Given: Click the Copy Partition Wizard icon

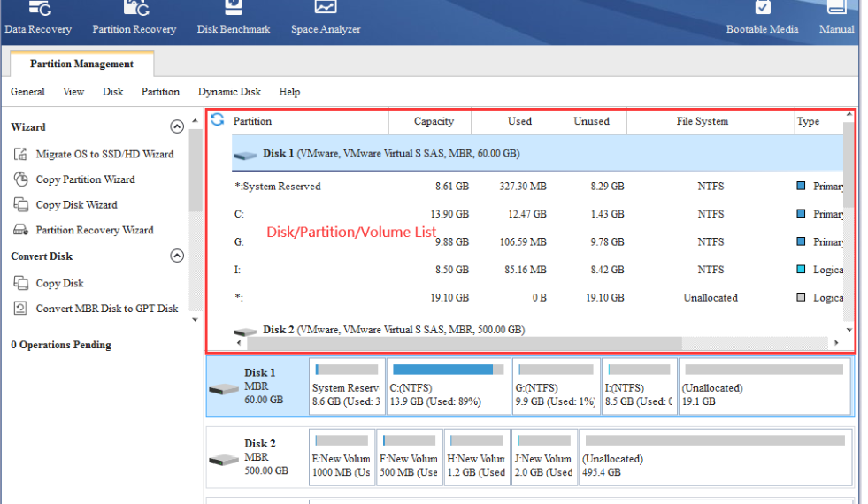Looking at the screenshot, I should click(x=20, y=179).
